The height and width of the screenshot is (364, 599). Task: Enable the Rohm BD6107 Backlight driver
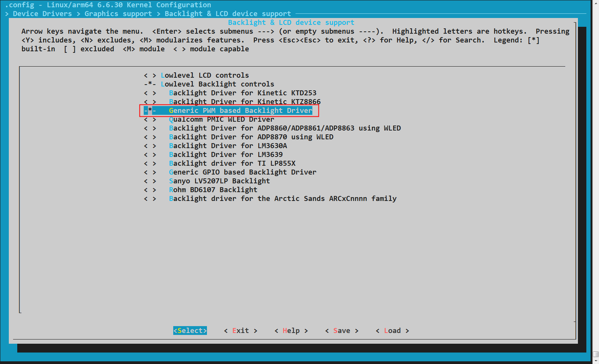213,189
